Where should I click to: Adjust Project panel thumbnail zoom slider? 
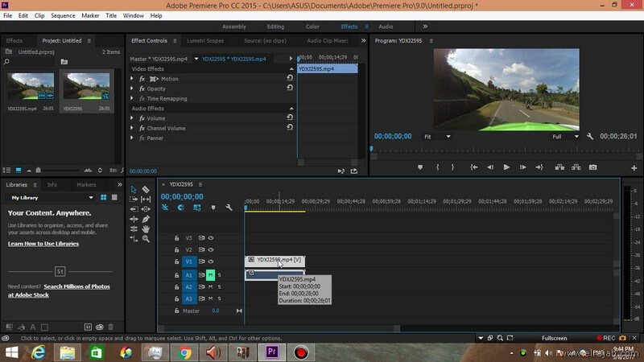click(x=38, y=170)
